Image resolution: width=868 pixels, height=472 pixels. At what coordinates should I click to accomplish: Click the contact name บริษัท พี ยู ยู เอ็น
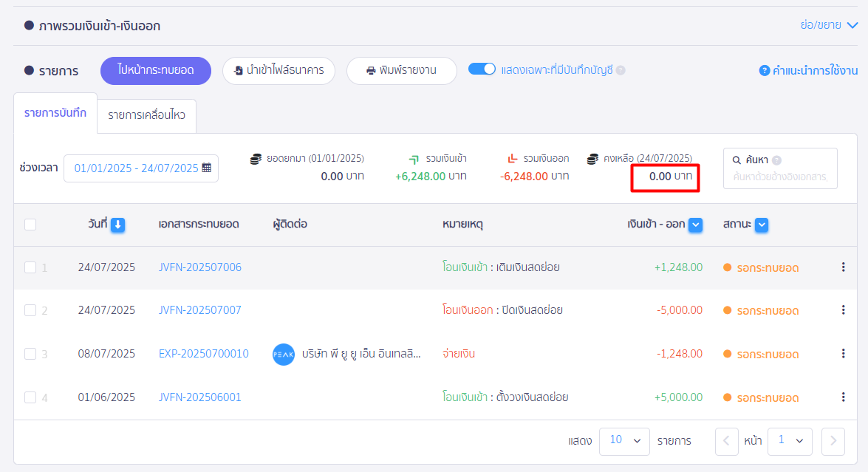(x=361, y=354)
